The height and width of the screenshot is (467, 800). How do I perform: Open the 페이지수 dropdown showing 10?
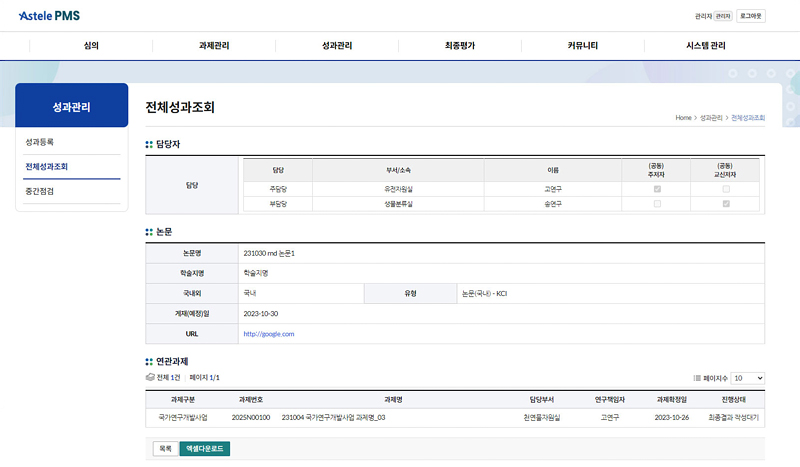pyautogui.click(x=747, y=378)
